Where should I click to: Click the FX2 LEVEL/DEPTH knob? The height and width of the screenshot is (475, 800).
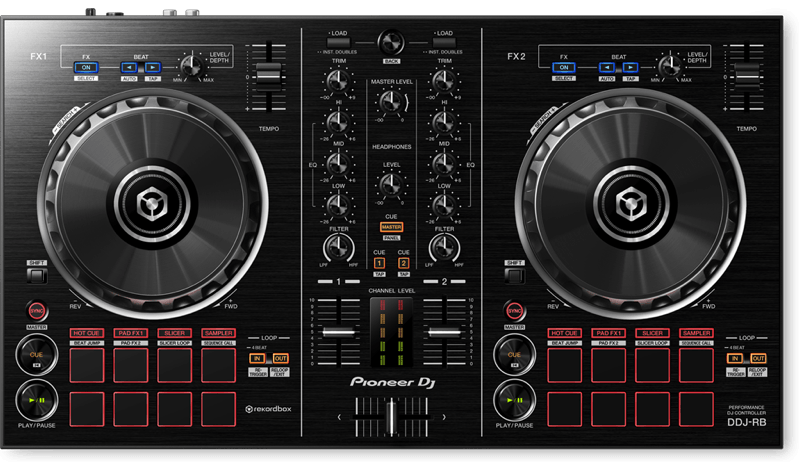point(669,65)
